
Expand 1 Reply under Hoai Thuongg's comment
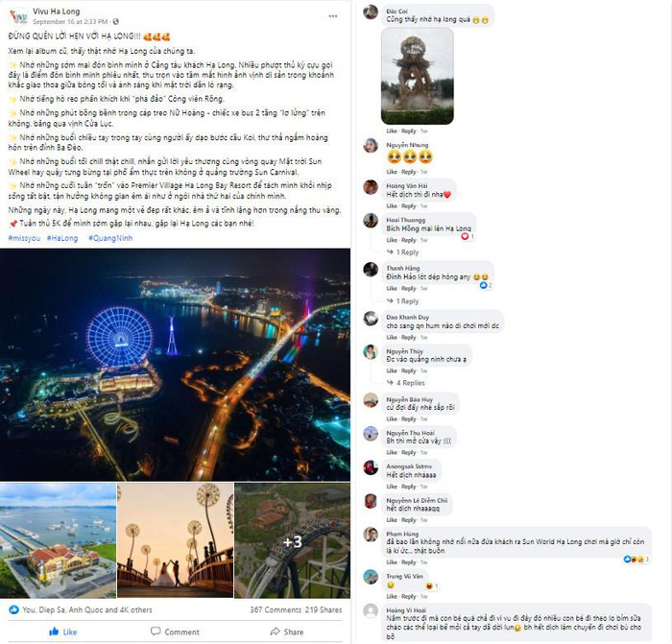point(403,252)
